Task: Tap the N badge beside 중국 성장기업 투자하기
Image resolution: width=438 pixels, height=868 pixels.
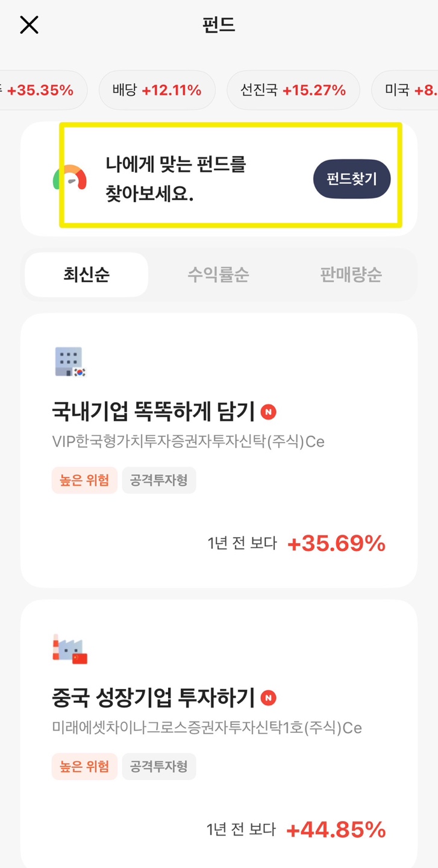Action: [x=269, y=698]
